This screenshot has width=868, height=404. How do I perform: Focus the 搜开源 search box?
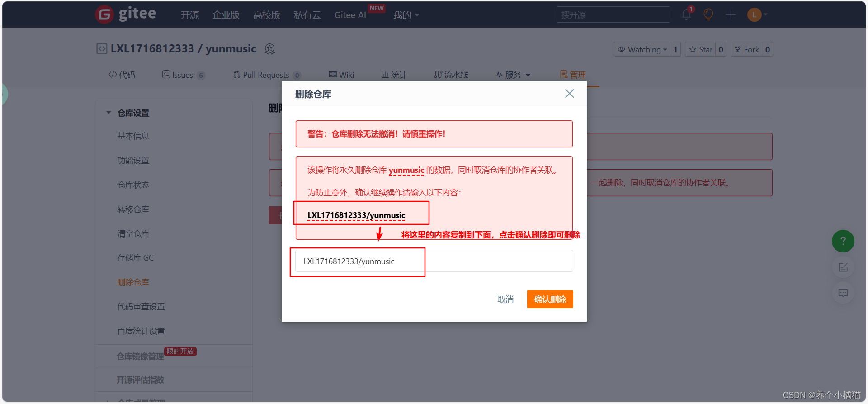613,14
